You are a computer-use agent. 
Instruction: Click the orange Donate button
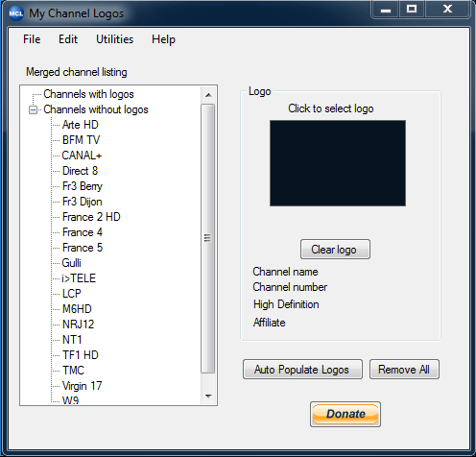[345, 414]
